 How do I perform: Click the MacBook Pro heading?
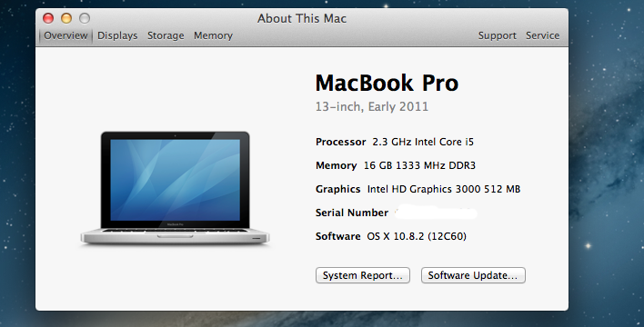[x=387, y=83]
